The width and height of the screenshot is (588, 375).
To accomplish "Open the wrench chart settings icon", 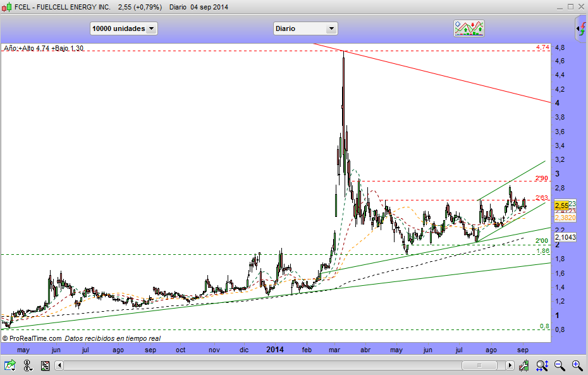I will coord(524,366).
